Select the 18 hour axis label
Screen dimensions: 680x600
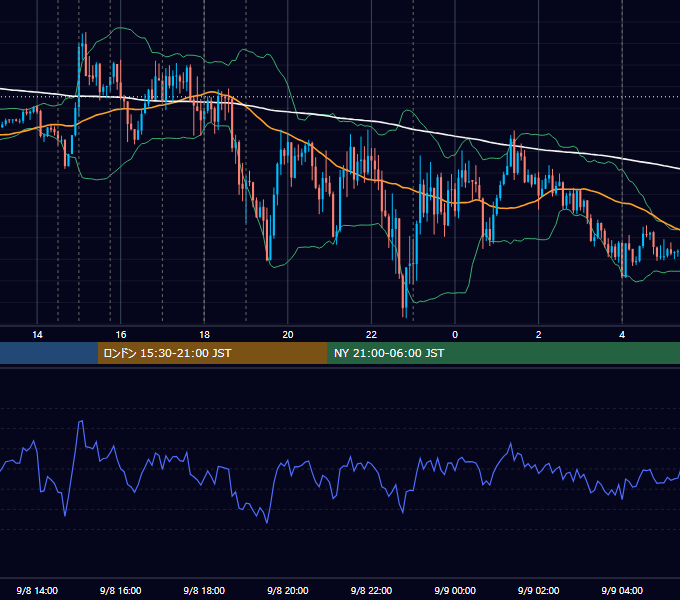click(204, 335)
